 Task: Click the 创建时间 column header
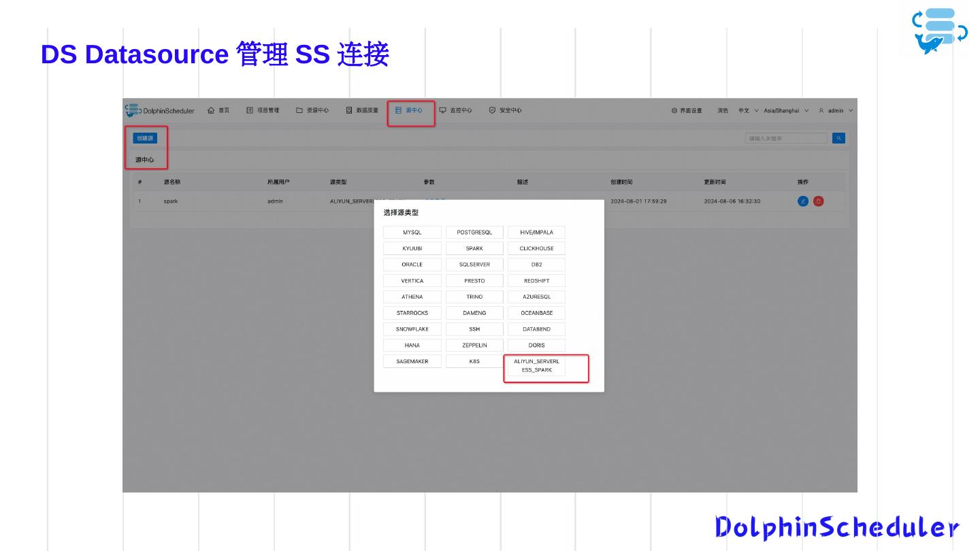pyautogui.click(x=621, y=182)
